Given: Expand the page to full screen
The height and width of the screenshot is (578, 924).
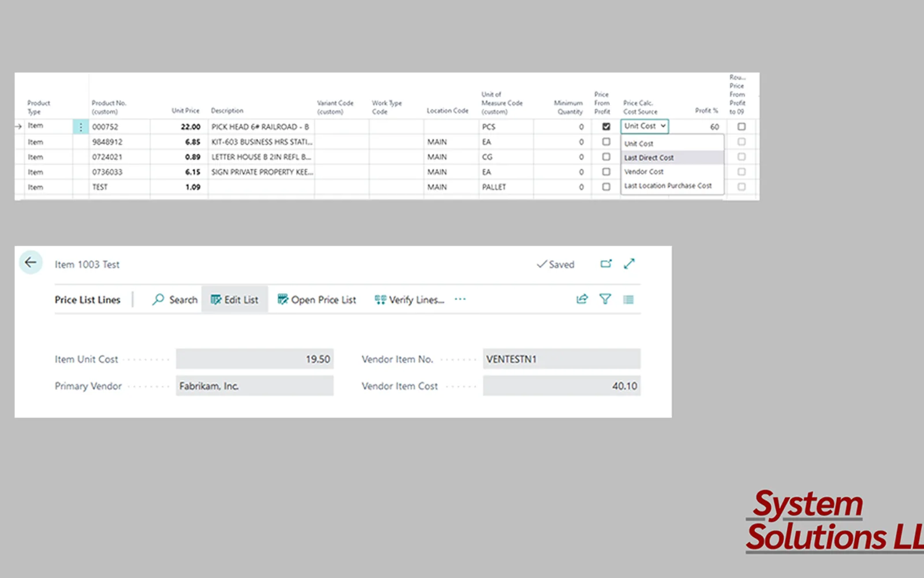Looking at the screenshot, I should tap(629, 264).
